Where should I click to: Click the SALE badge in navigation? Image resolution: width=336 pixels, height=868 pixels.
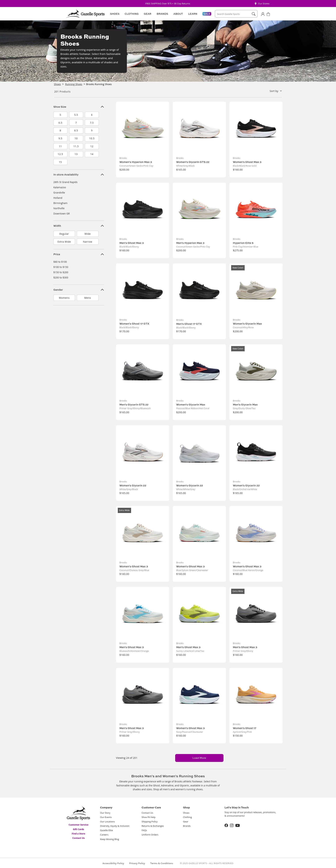tap(207, 14)
